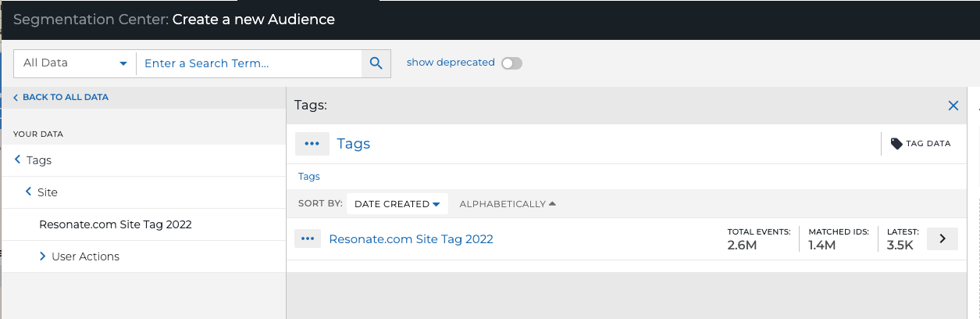Click the Latest 3.5K value
This screenshot has width=980, height=319.
(900, 246)
